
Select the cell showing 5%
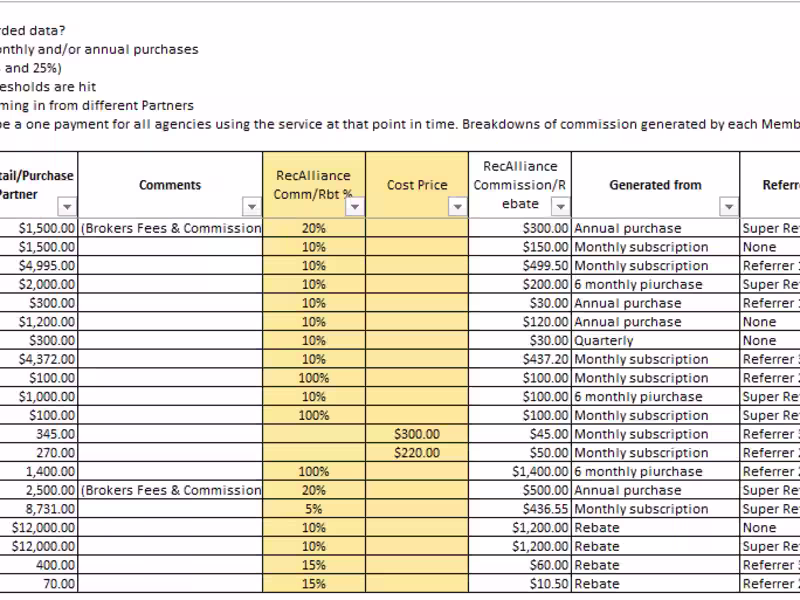pos(315,508)
